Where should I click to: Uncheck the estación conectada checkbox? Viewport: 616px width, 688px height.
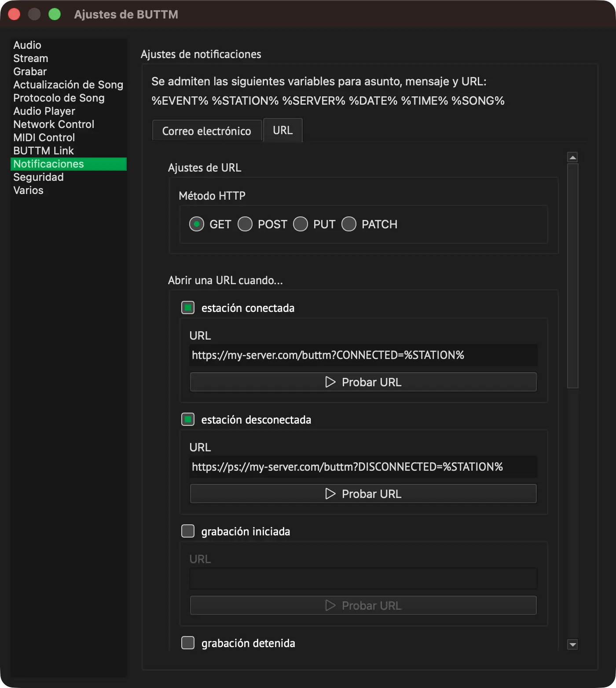[x=188, y=307]
